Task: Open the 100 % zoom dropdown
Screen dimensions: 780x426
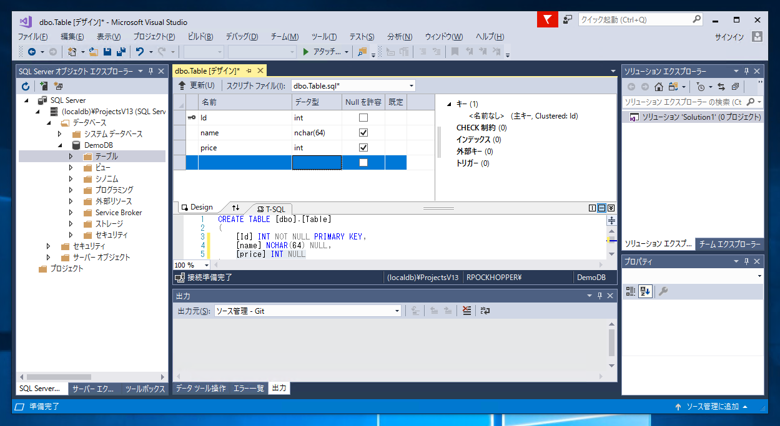Action: pos(206,265)
